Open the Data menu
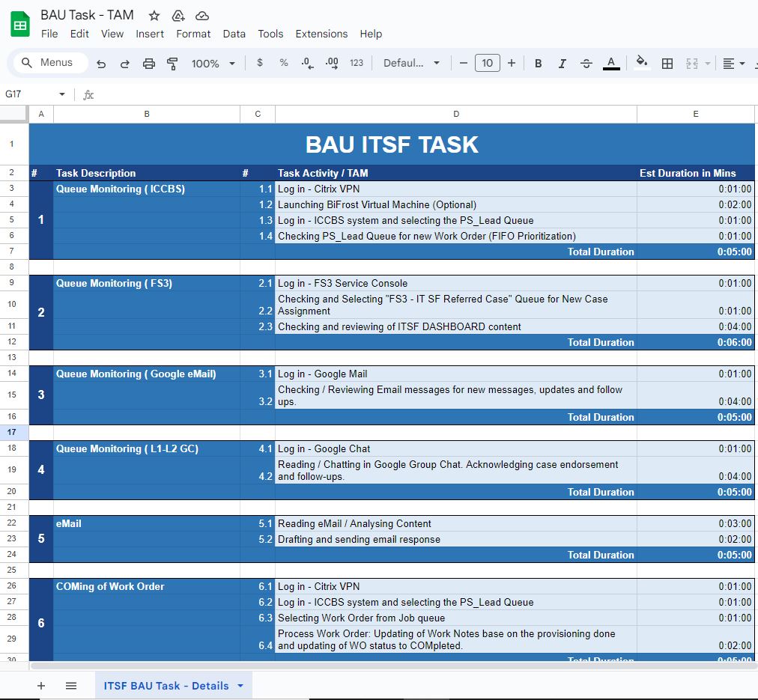This screenshot has height=700, width=758. [234, 34]
